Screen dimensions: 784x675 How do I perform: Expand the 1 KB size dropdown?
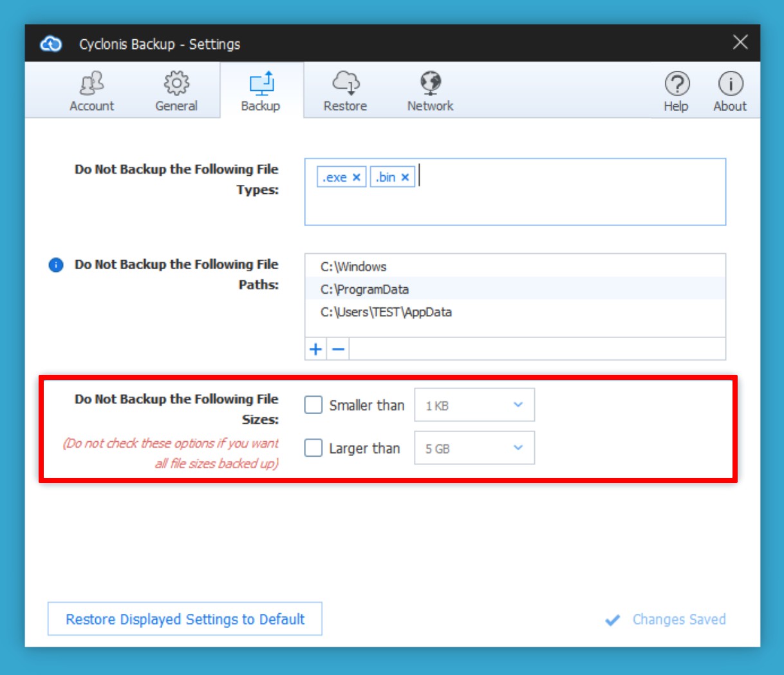[x=474, y=405]
